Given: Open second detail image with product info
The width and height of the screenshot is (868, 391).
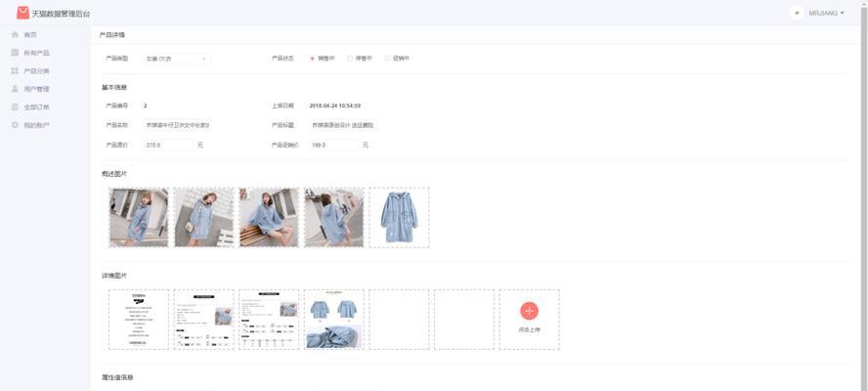Looking at the screenshot, I should click(203, 320).
